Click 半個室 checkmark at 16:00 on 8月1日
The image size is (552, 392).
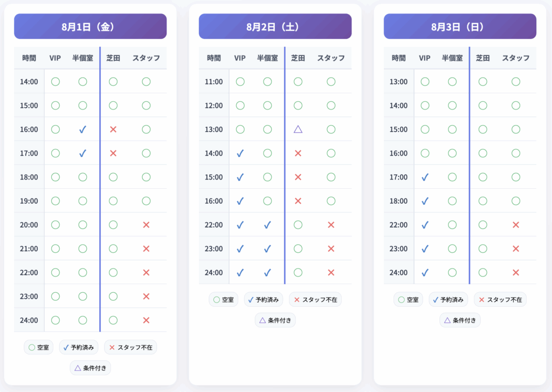[82, 129]
